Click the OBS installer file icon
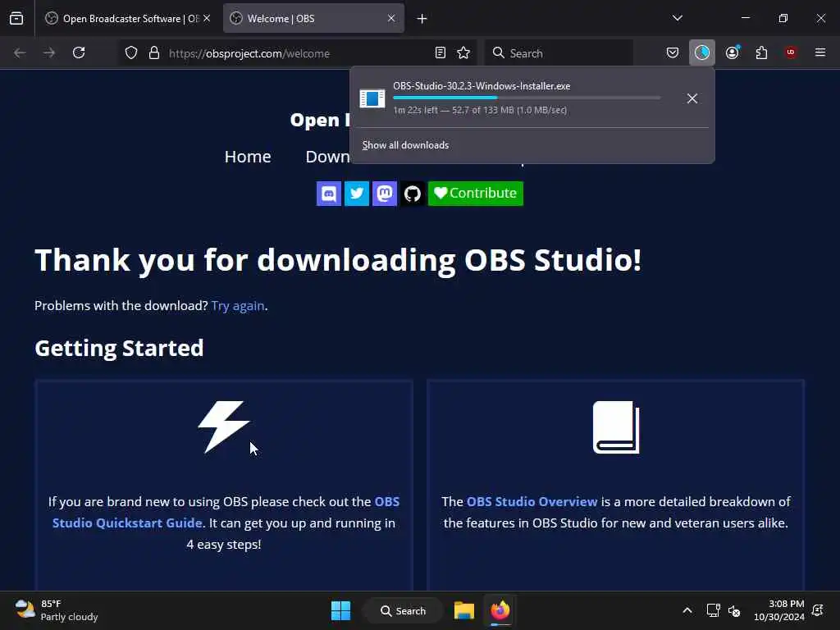 [372, 98]
